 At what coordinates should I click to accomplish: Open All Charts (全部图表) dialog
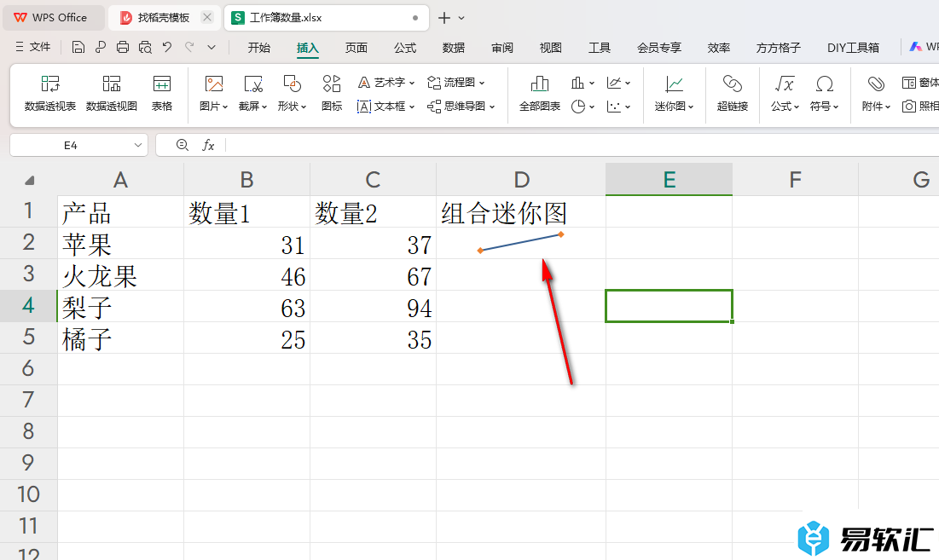[540, 94]
